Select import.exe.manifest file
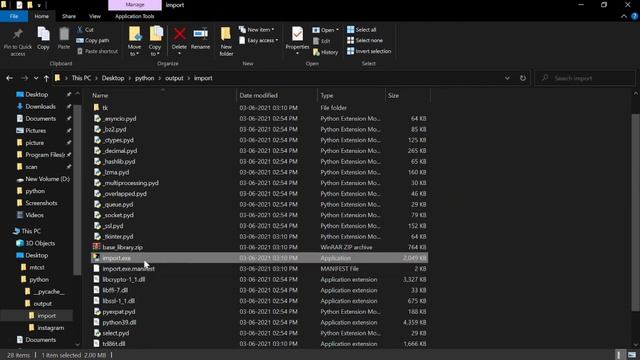 coord(129,269)
